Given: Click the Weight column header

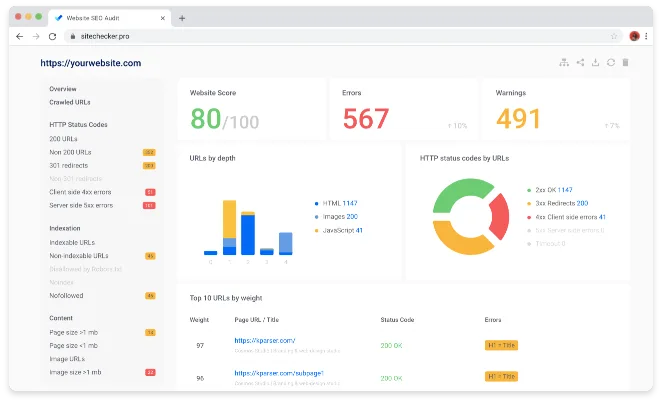Looking at the screenshot, I should point(199,320).
